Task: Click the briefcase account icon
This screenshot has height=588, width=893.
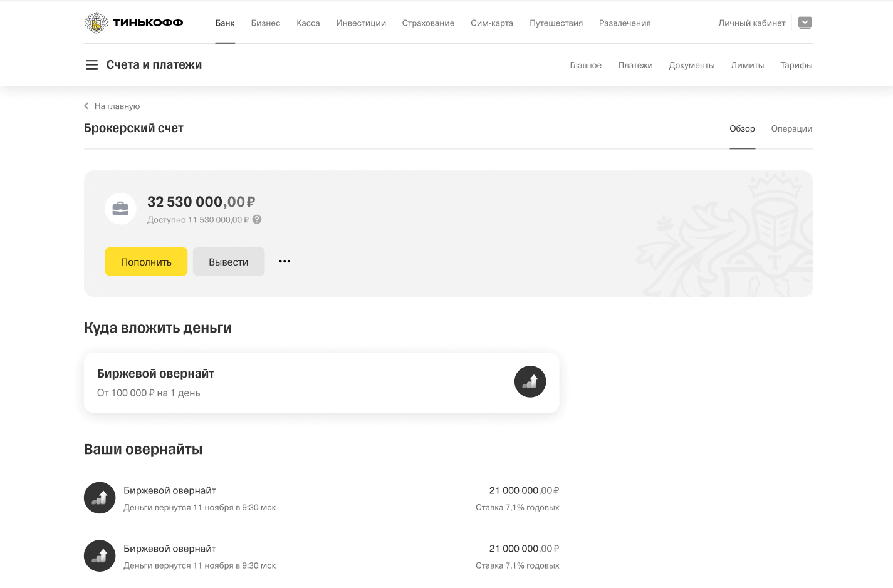Action: (120, 209)
